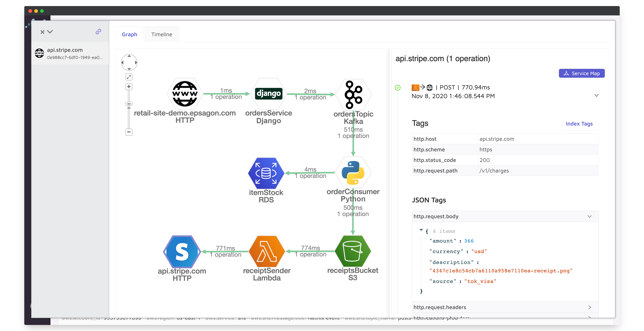Image resolution: width=644 pixels, height=331 pixels.
Task: Select the django ordersService node
Action: coord(268,94)
